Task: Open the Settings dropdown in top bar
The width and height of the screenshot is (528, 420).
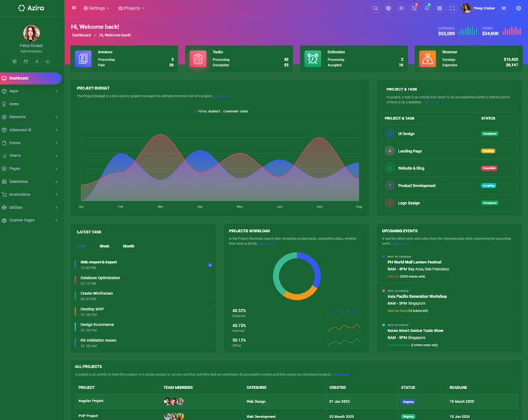Action: pyautogui.click(x=96, y=8)
